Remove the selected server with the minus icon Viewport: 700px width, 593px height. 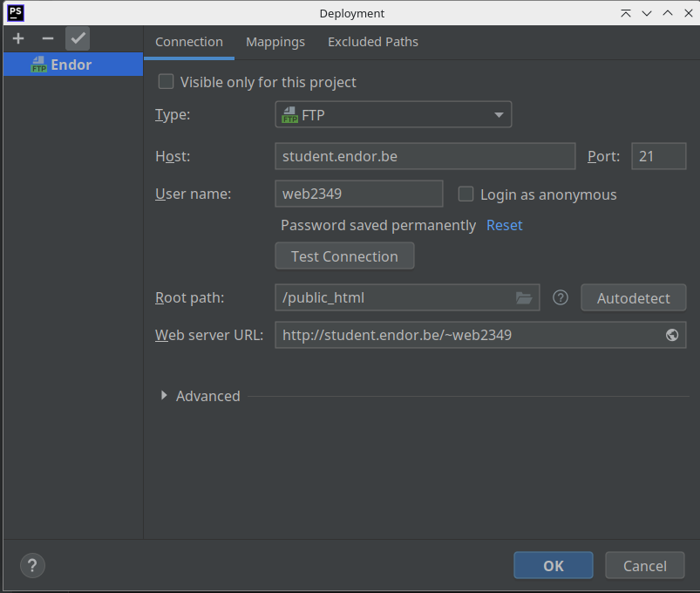pos(48,39)
